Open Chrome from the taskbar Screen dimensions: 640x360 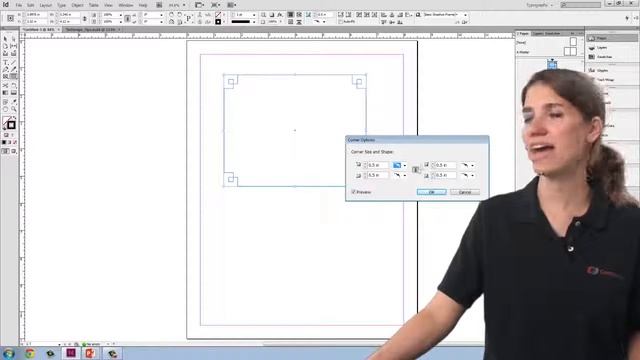[x=30, y=353]
